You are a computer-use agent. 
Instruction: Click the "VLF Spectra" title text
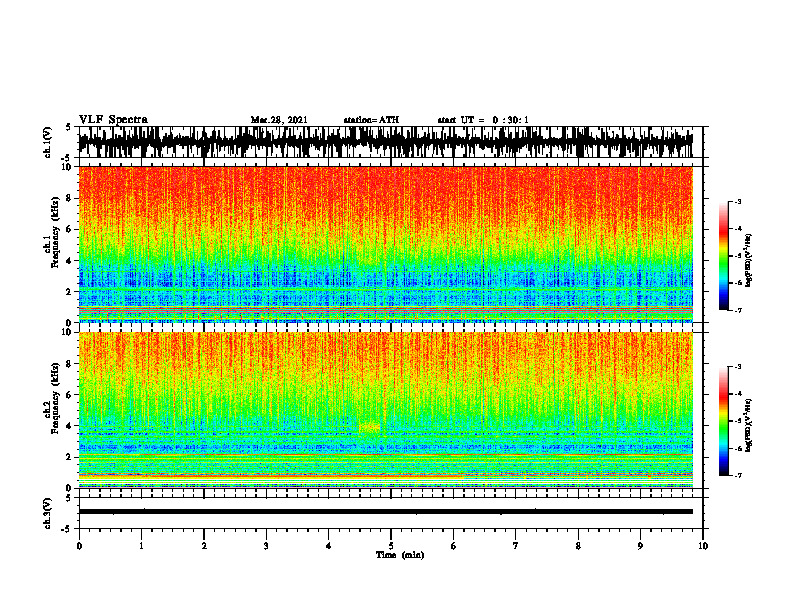[x=113, y=120]
